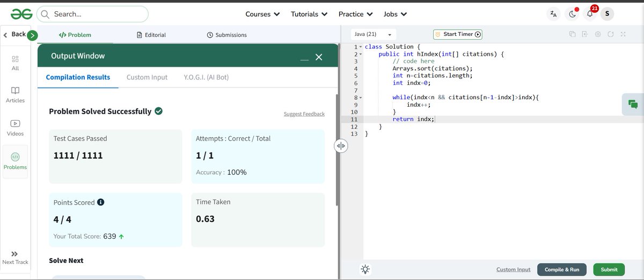644x280 pixels.
Task: Open the Problems sidebar item
Action: (15, 161)
